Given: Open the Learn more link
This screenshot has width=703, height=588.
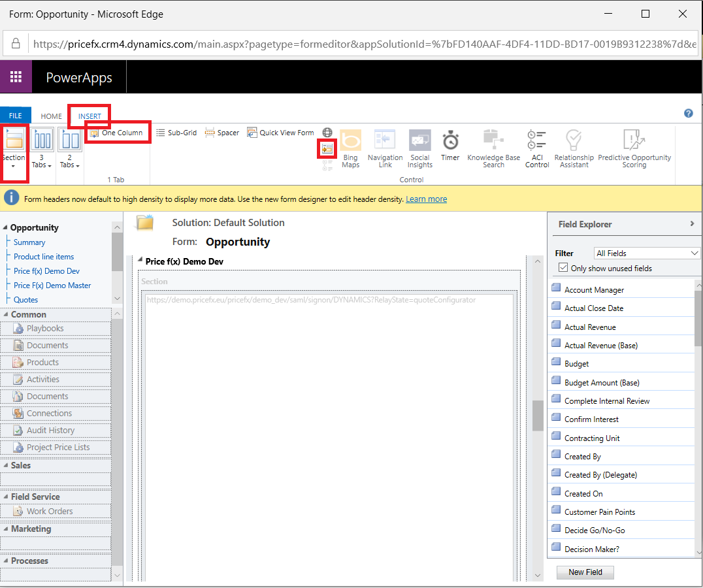Looking at the screenshot, I should pyautogui.click(x=426, y=199).
